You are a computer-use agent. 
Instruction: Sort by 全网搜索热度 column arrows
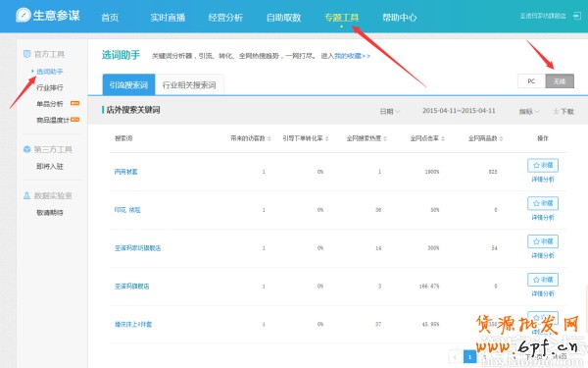coord(385,138)
